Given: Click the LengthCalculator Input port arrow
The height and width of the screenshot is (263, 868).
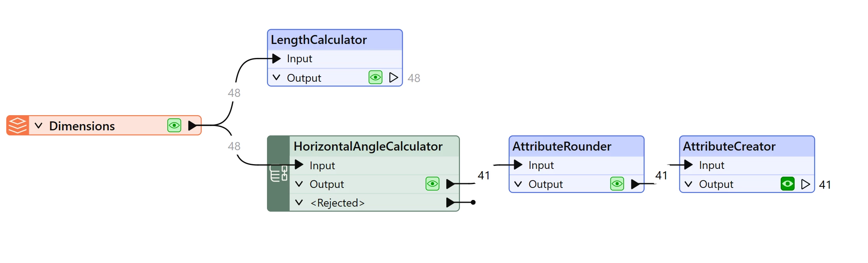Looking at the screenshot, I should 276,59.
